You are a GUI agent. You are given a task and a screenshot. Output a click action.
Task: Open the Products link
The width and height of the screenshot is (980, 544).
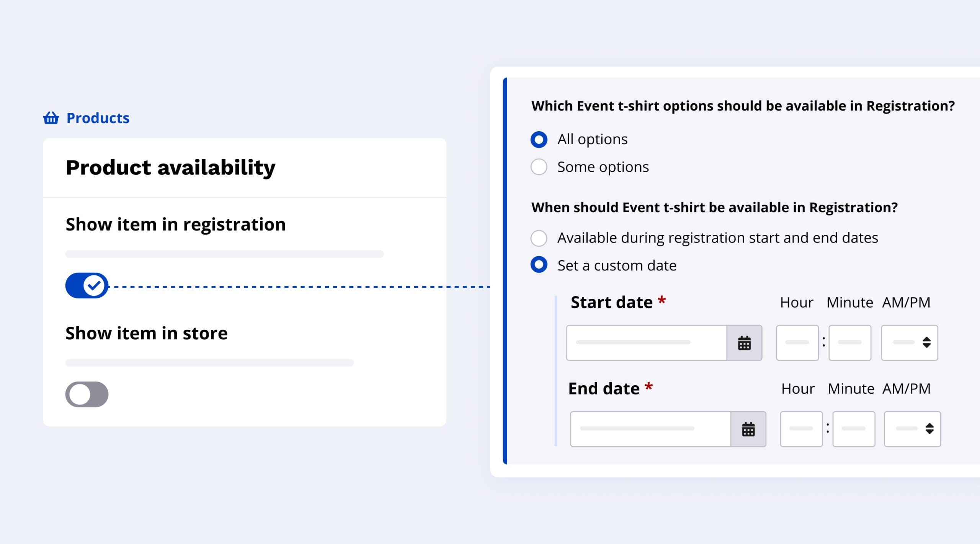98,118
